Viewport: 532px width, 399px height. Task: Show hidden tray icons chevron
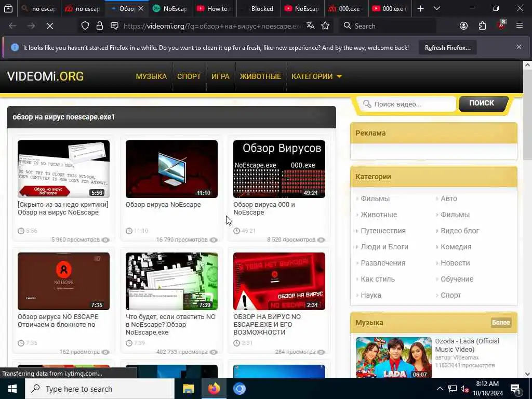440,389
